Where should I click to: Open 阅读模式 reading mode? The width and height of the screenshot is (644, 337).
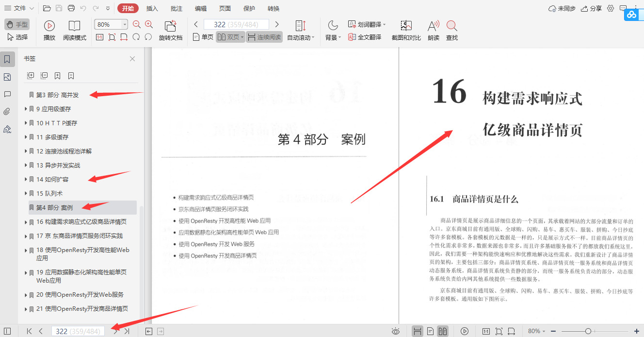click(x=74, y=29)
